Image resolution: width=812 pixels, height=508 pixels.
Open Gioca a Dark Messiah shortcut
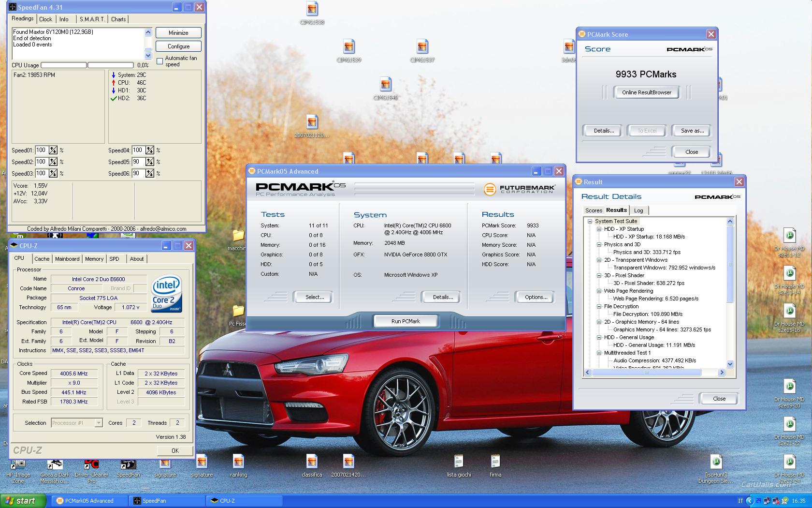point(55,471)
